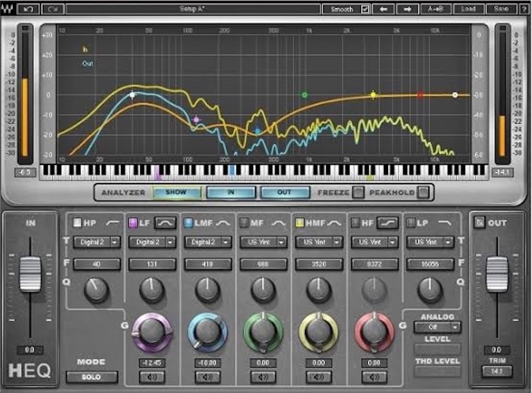Image resolution: width=532 pixels, height=393 pixels.
Task: Solo the HF band speaker icon
Action: [374, 377]
